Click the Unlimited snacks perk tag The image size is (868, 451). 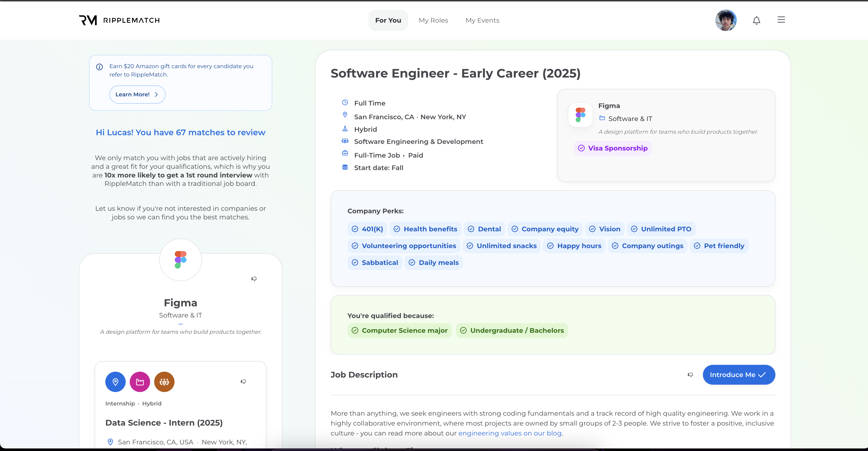click(x=502, y=246)
